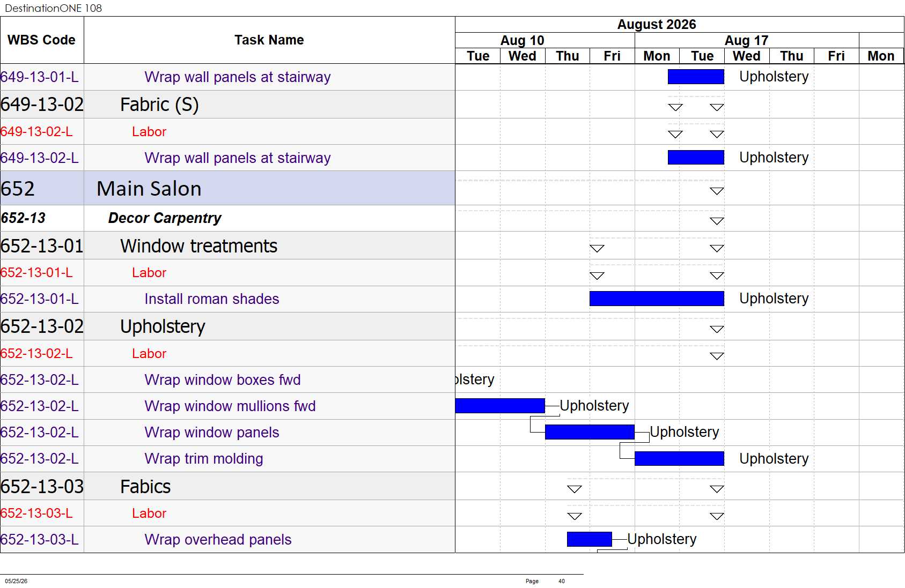The image size is (905, 588).
Task: Click the Wrap window panels Gantt bar
Action: [590, 432]
